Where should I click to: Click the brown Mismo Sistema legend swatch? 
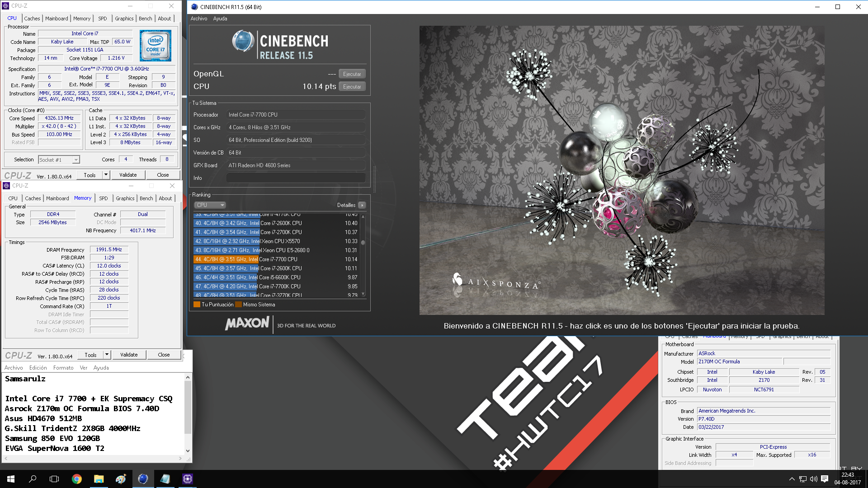238,305
